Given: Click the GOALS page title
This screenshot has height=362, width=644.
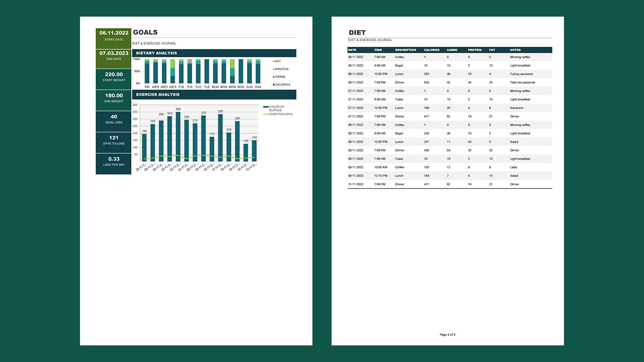Looking at the screenshot, I should 145,32.
